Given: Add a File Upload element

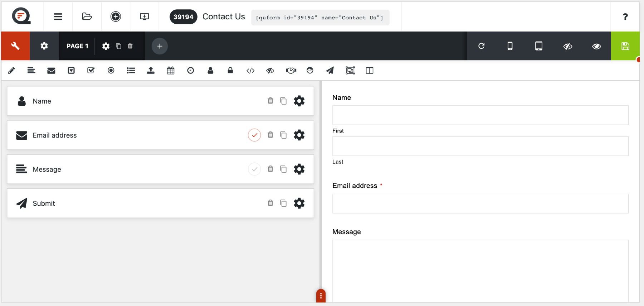Looking at the screenshot, I should (x=151, y=71).
